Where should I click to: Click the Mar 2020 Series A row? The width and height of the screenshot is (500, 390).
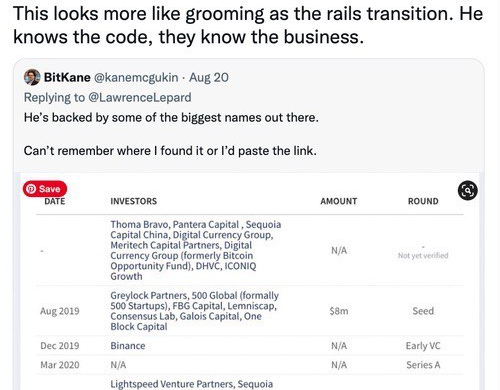pyautogui.click(x=250, y=365)
